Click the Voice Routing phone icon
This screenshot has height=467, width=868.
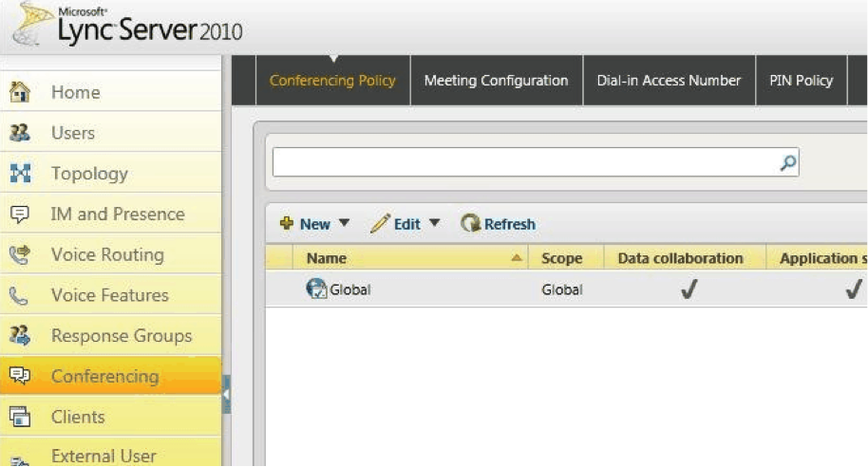(x=19, y=254)
